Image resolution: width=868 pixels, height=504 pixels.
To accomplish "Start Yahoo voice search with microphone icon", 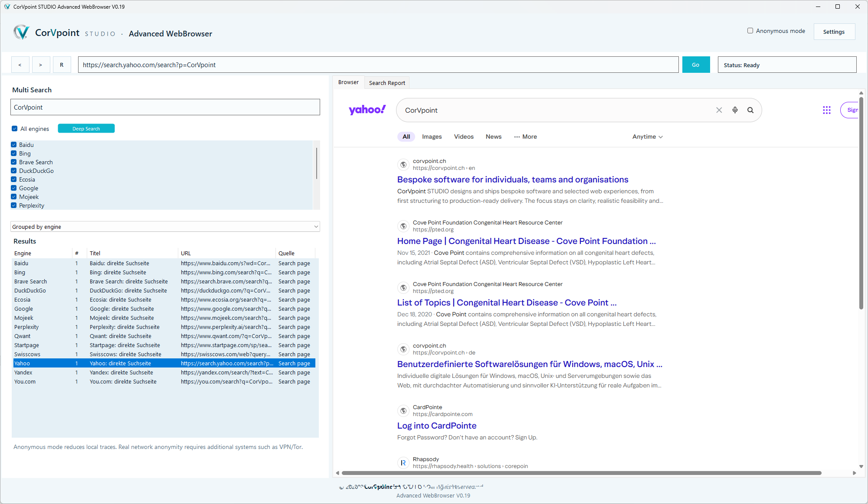I will coord(735,110).
